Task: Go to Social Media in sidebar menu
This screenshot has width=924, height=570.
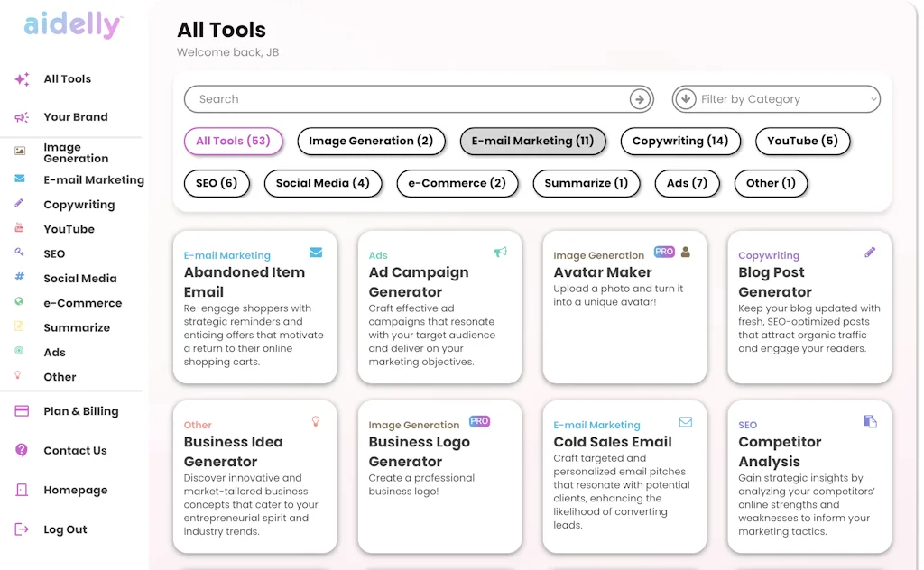Action: click(x=79, y=279)
